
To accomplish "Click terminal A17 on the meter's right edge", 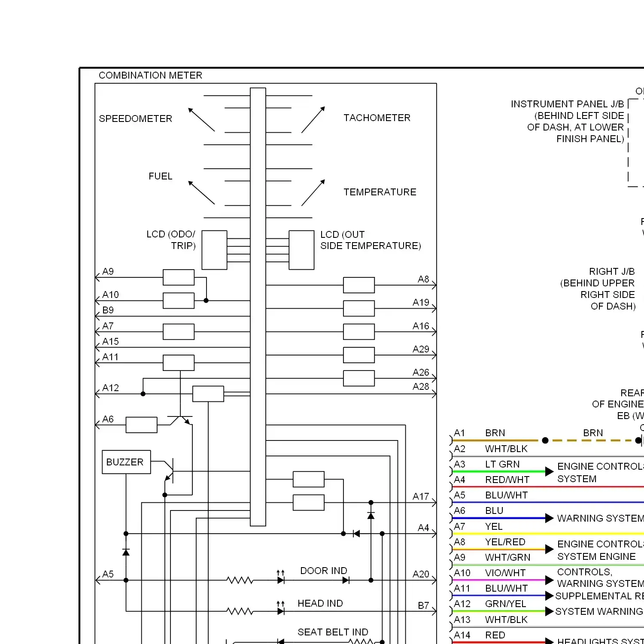I will pyautogui.click(x=421, y=497).
